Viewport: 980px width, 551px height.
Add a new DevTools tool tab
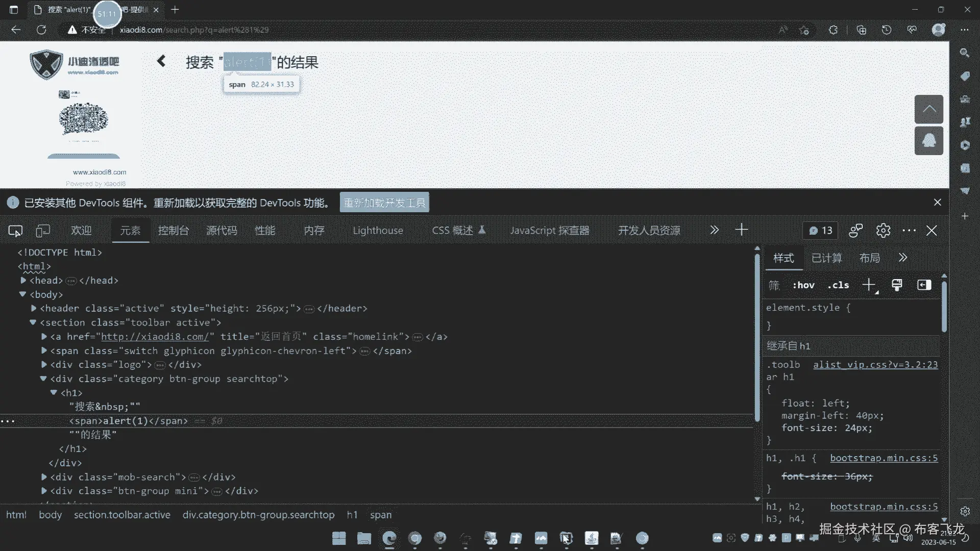pos(742,230)
